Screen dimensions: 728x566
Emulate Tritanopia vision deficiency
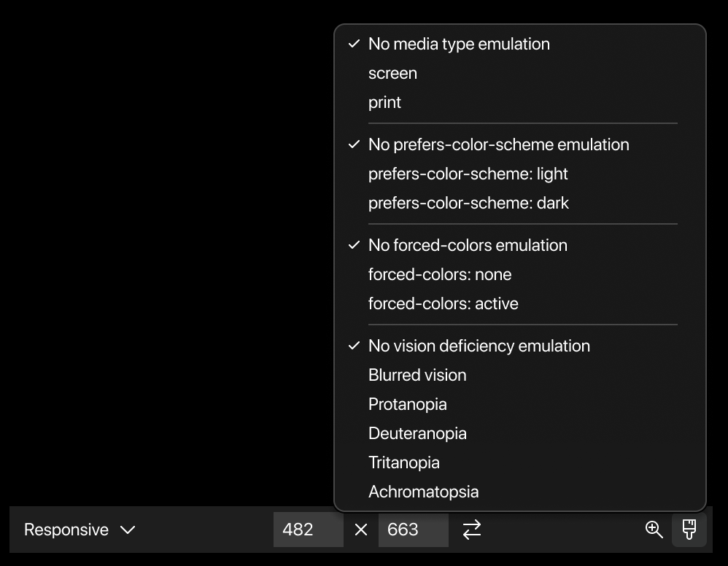(520, 463)
